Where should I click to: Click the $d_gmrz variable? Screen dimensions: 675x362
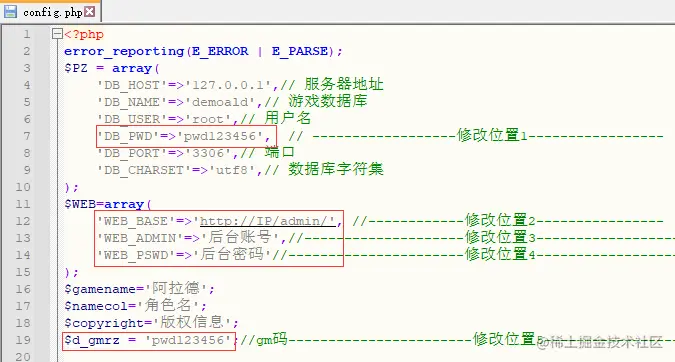click(92, 340)
